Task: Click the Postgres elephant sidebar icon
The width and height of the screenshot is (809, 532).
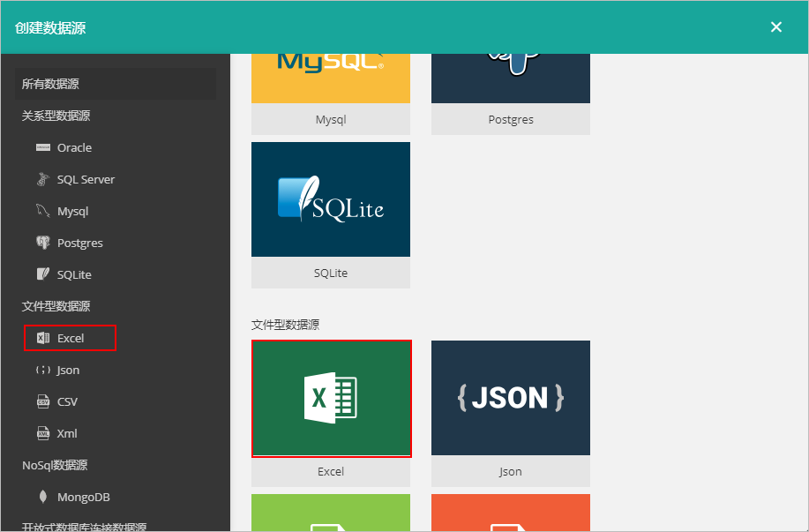Action: (x=43, y=243)
